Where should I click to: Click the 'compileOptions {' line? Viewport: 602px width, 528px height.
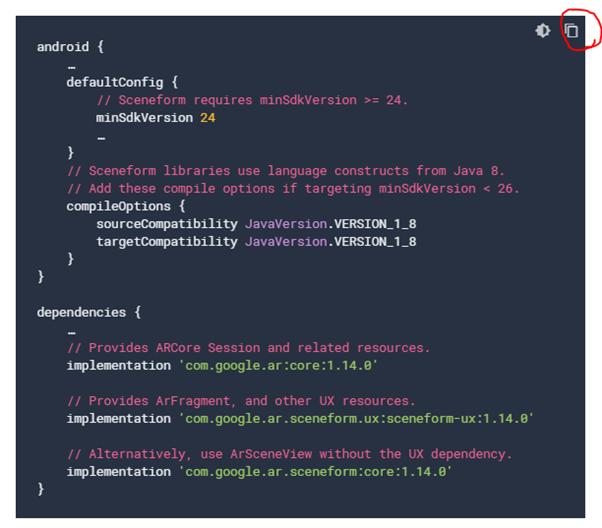click(126, 206)
